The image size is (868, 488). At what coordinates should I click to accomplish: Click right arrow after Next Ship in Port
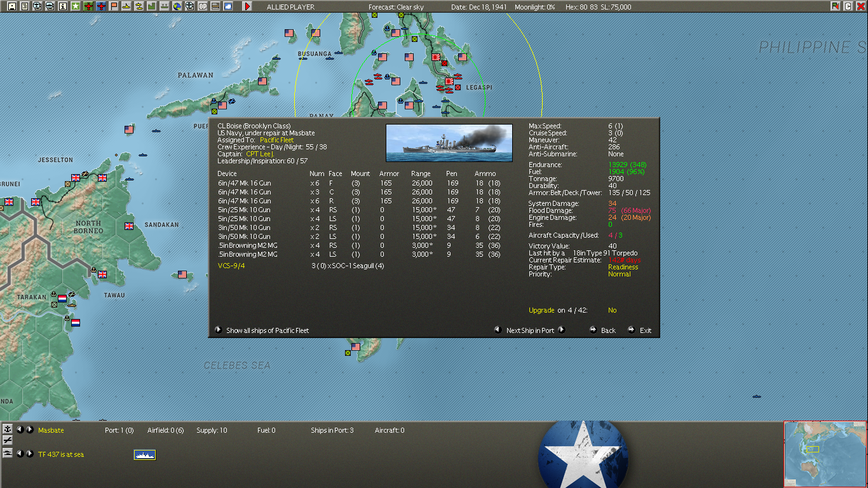point(561,330)
